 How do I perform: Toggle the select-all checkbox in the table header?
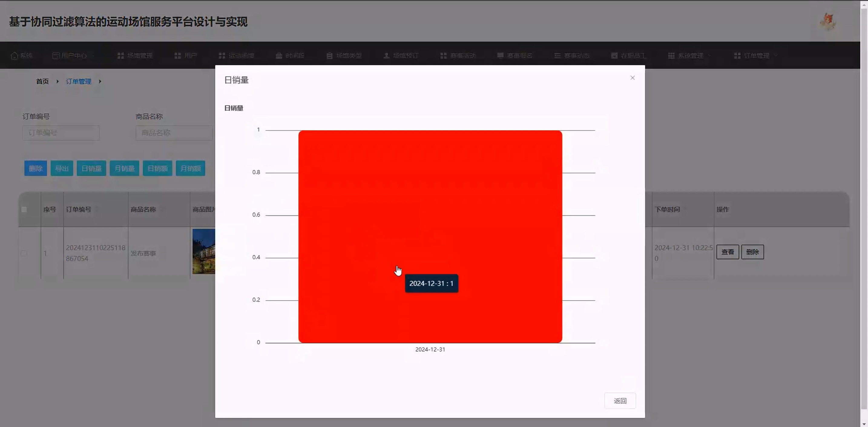point(24,210)
